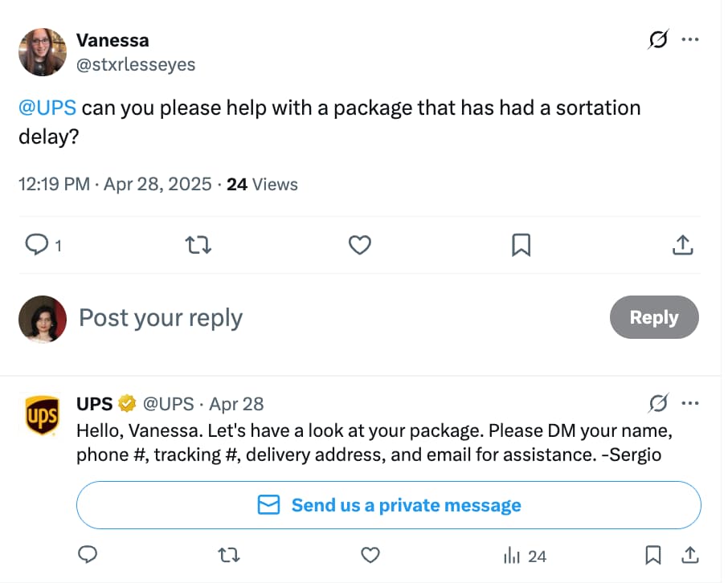
Task: Bookmark Vanessa's tweet
Action: pyautogui.click(x=521, y=245)
